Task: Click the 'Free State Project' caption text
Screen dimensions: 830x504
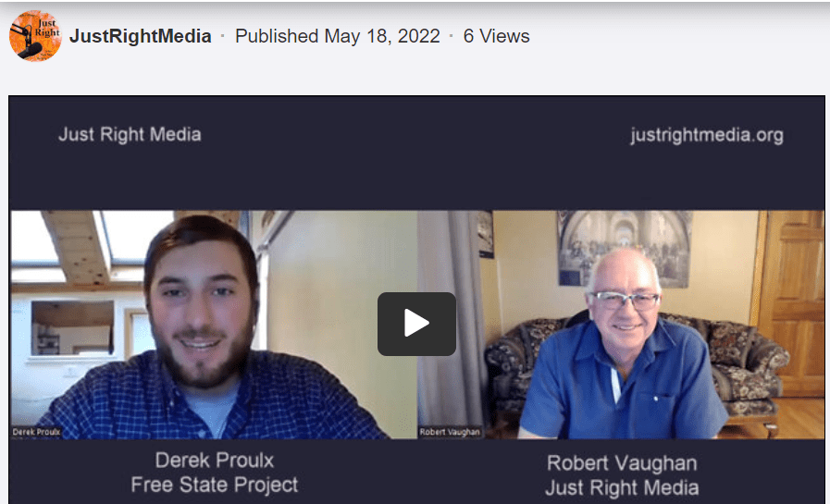Action: tap(215, 485)
